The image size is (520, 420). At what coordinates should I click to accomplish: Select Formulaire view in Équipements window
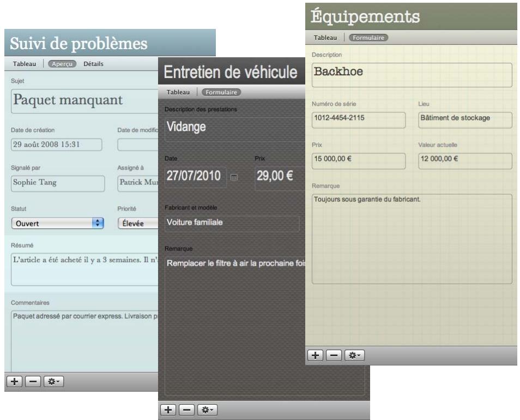(368, 38)
